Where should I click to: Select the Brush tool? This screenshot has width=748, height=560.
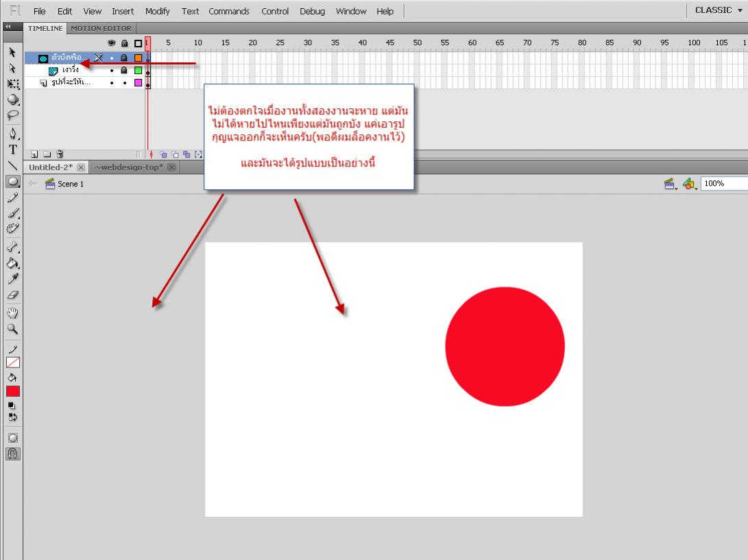13,212
